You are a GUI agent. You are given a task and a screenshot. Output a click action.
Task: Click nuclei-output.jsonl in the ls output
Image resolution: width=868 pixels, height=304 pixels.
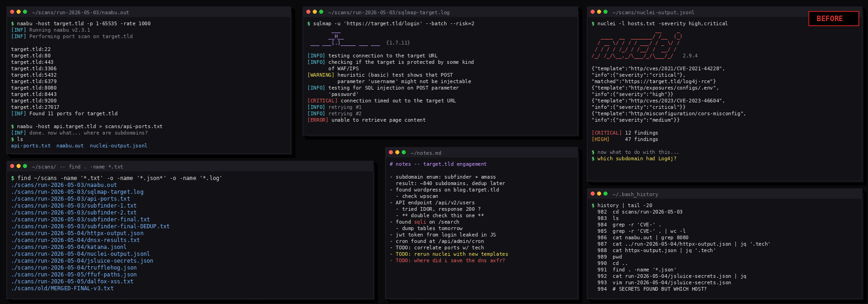tap(119, 146)
